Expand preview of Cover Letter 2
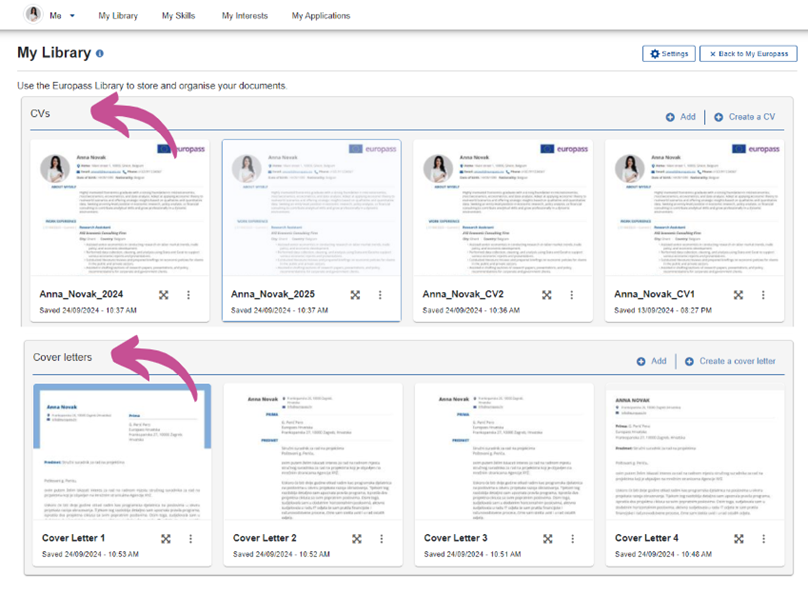 [x=357, y=538]
